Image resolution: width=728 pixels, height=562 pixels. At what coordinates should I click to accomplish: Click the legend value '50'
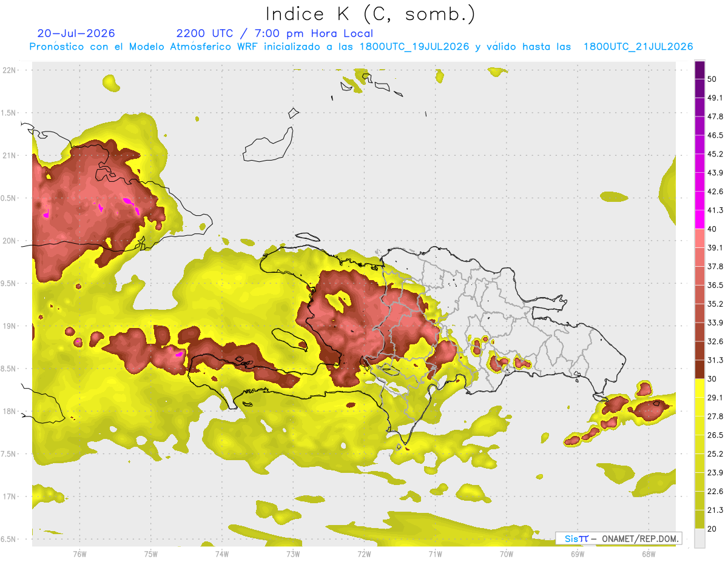(712, 79)
